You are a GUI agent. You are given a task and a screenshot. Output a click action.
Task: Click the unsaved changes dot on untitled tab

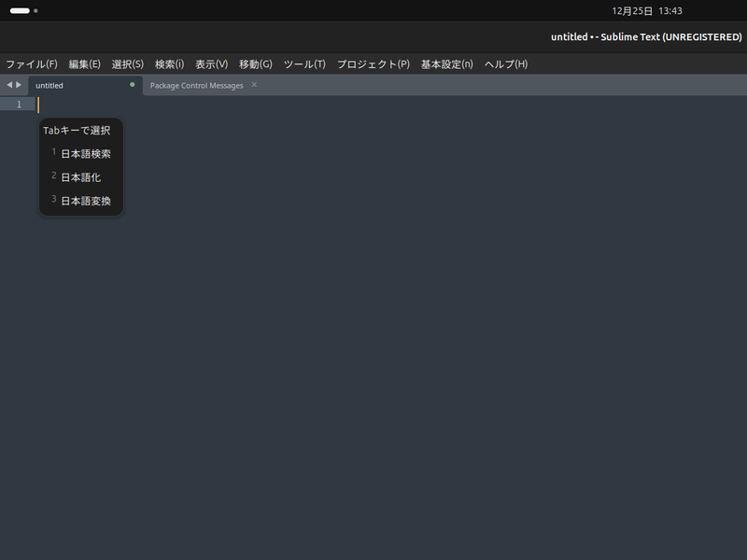tap(131, 84)
